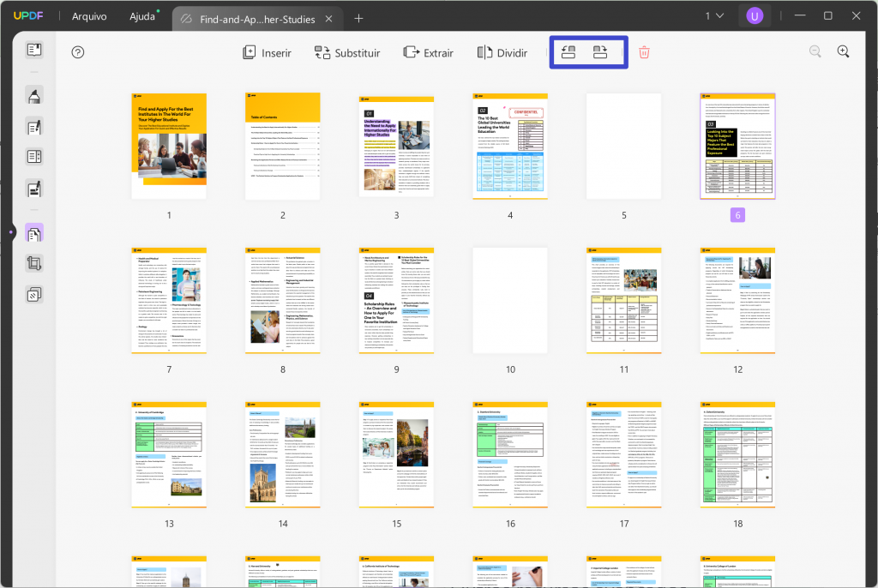Screen dimensions: 878x588
Task: Rotate the selected page to the left
Action: pos(568,52)
